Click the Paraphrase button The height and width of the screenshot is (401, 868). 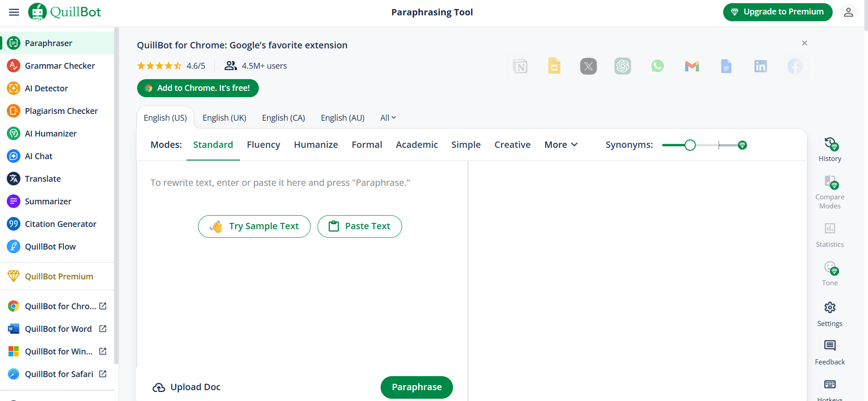pyautogui.click(x=416, y=387)
